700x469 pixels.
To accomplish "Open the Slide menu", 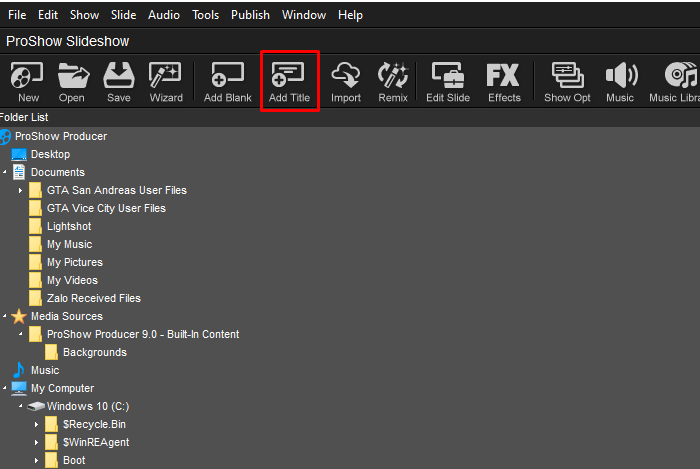I will point(123,15).
